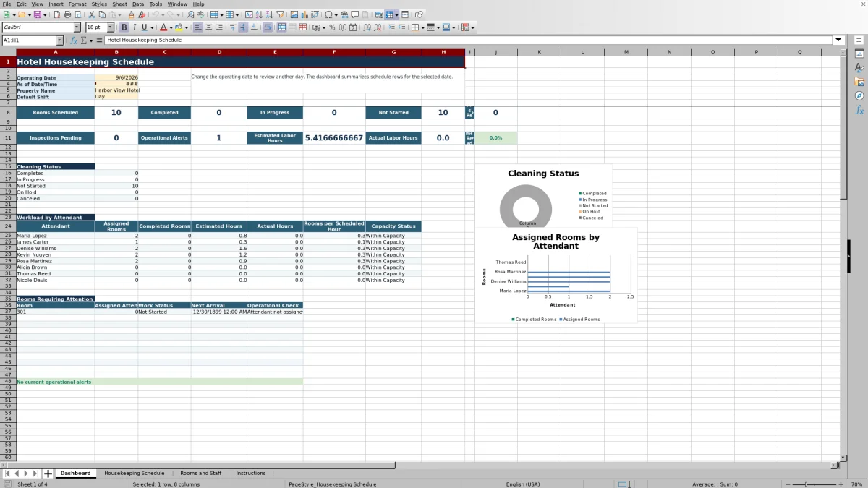Open the Font Color dropdown arrow

171,27
